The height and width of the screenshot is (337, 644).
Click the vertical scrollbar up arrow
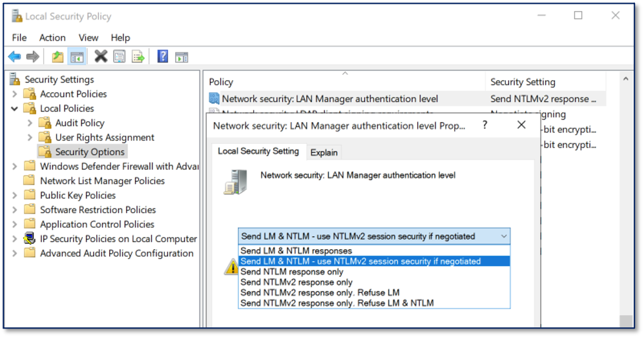625,79
